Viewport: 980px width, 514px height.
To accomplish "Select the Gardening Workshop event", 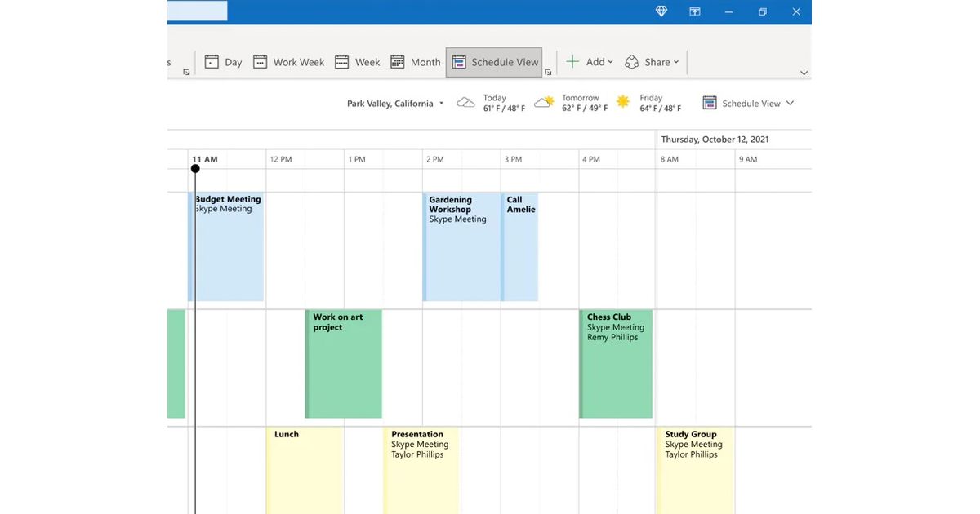I will tap(461, 245).
